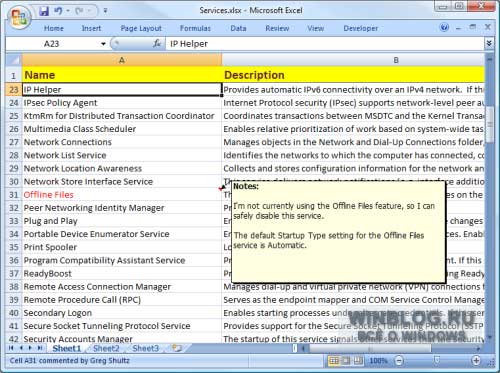Open the Page Layout tab

(141, 28)
